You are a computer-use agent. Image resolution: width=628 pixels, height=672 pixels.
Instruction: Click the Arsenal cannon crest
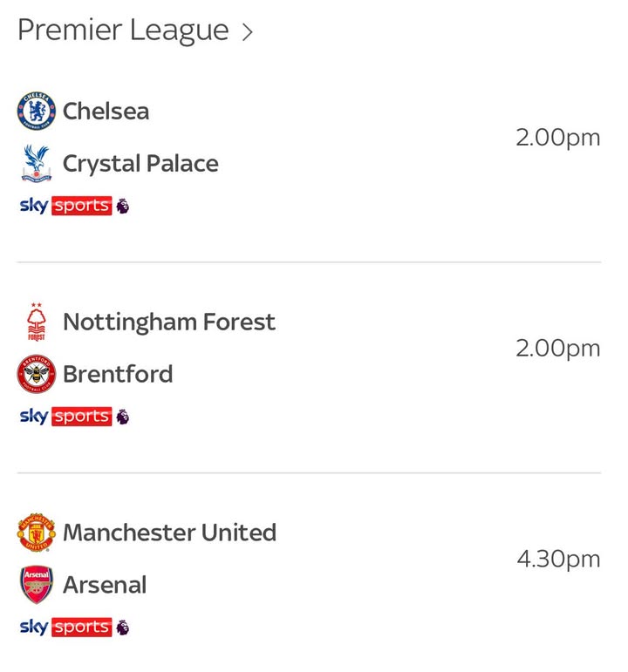37,585
